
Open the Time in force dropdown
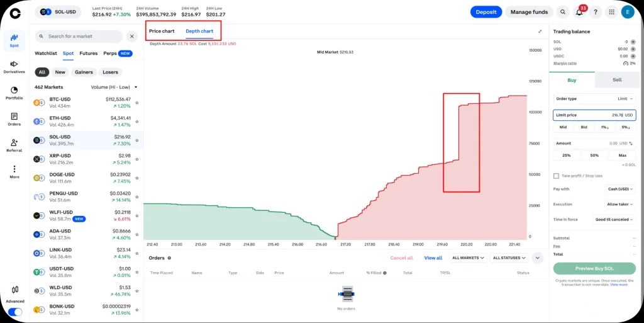(614, 220)
